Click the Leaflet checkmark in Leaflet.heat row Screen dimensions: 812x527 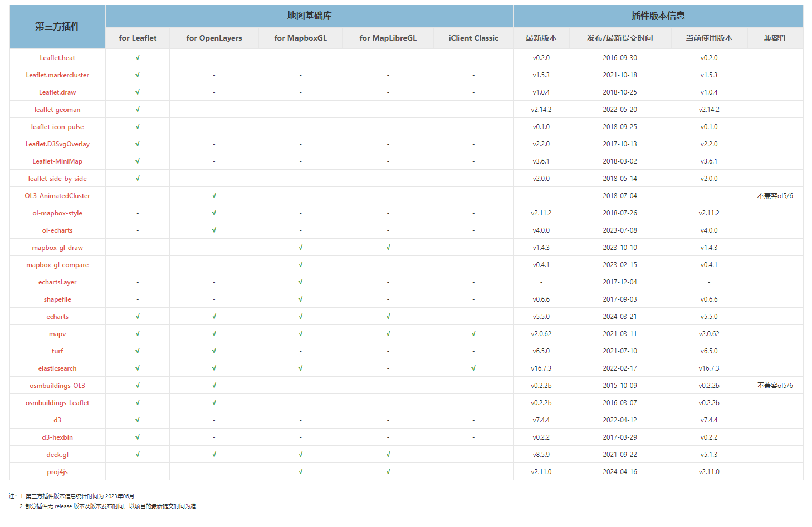(138, 58)
